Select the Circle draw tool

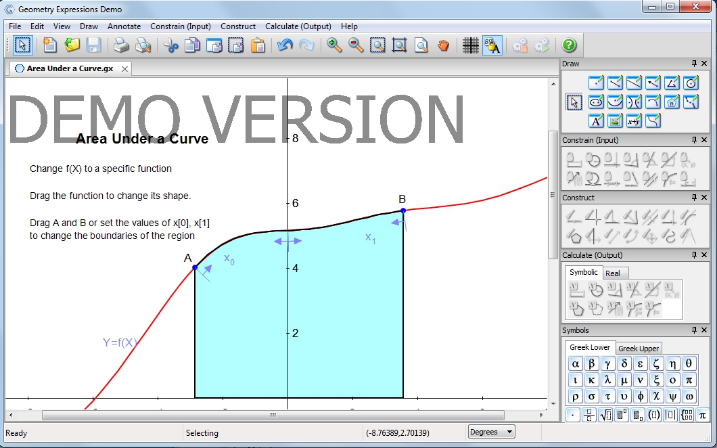pos(691,83)
